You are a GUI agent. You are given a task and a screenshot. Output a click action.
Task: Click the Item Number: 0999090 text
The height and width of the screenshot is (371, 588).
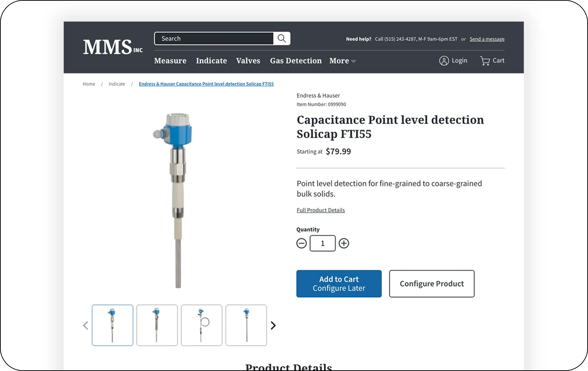(x=321, y=105)
